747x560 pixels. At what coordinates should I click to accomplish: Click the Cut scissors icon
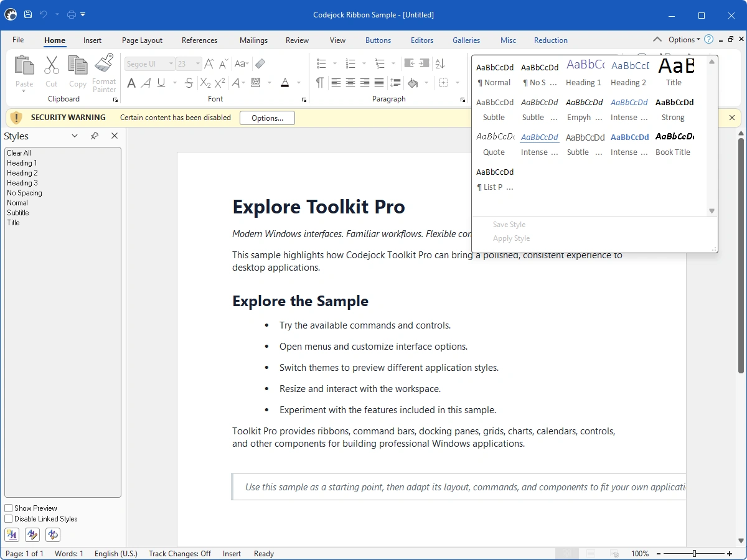click(51, 65)
